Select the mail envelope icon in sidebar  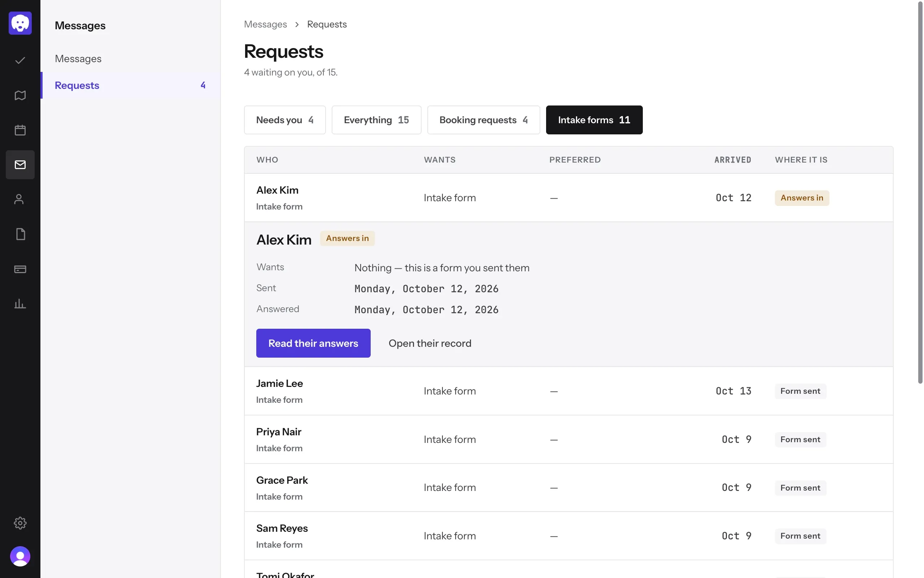point(20,165)
